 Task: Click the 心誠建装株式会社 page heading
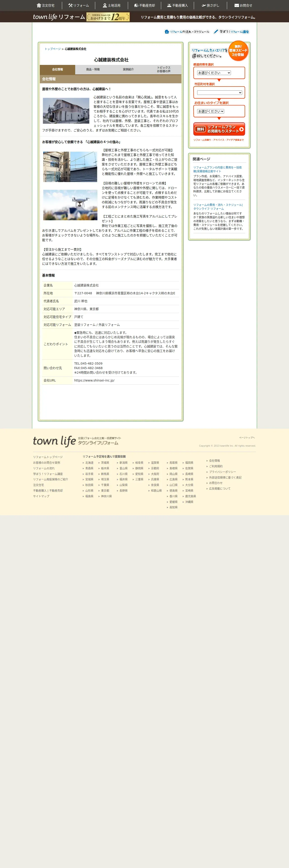[x=111, y=60]
